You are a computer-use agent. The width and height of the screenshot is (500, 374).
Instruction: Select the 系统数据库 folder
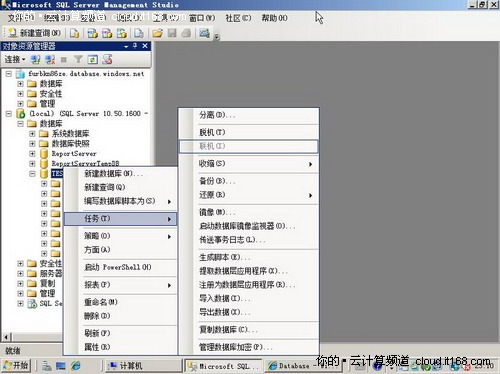click(70, 134)
